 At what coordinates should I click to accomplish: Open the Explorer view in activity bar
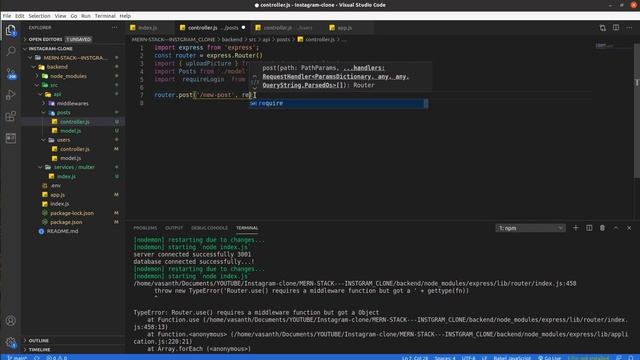(11, 31)
